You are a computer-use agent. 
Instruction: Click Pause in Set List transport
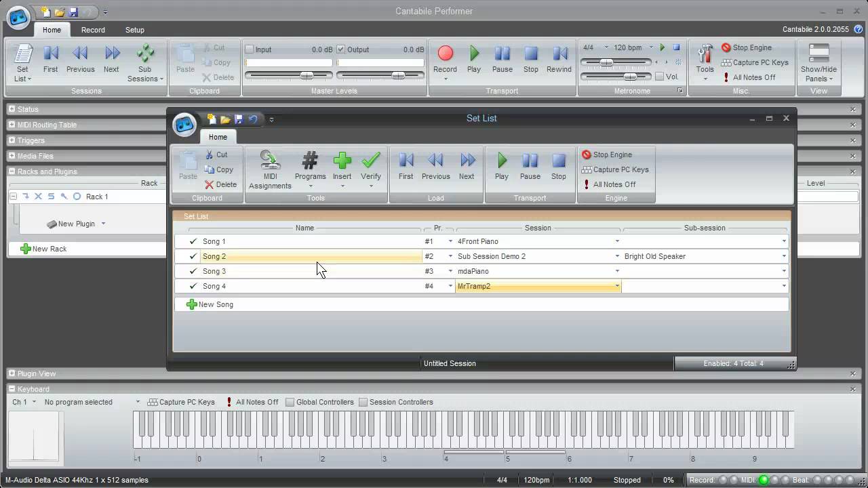pos(530,166)
